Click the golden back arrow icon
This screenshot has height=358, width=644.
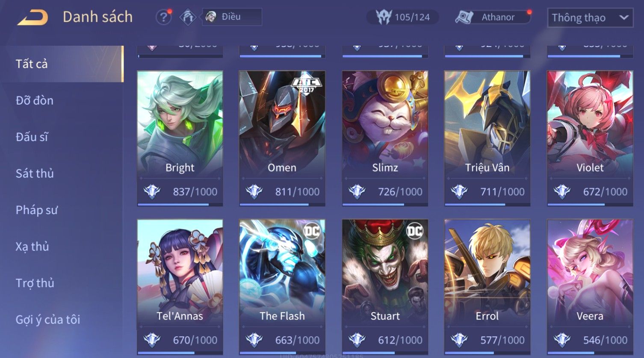point(32,18)
